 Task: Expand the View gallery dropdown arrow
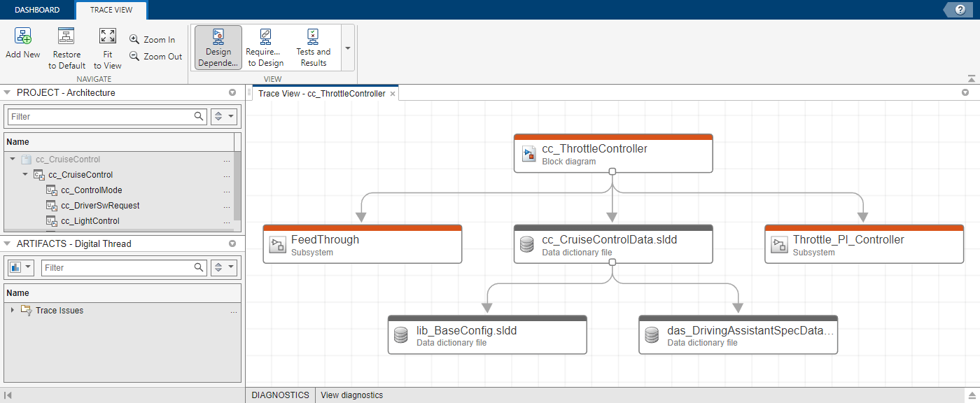click(348, 48)
